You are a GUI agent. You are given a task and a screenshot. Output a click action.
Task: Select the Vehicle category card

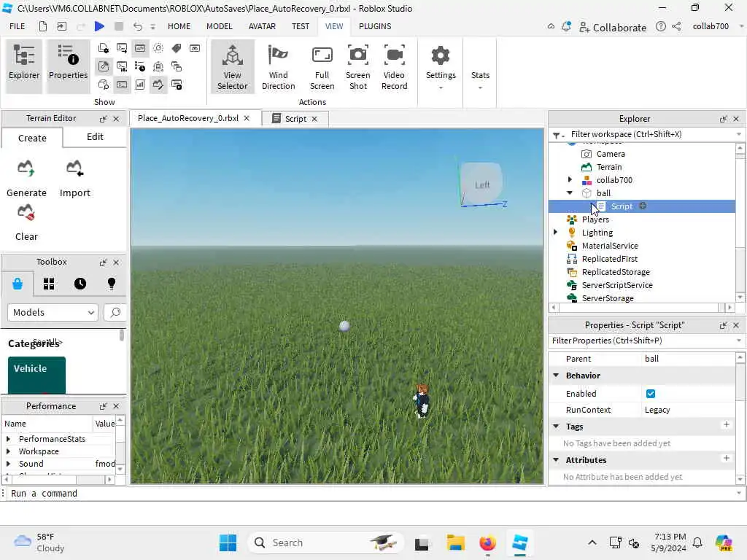coord(36,375)
